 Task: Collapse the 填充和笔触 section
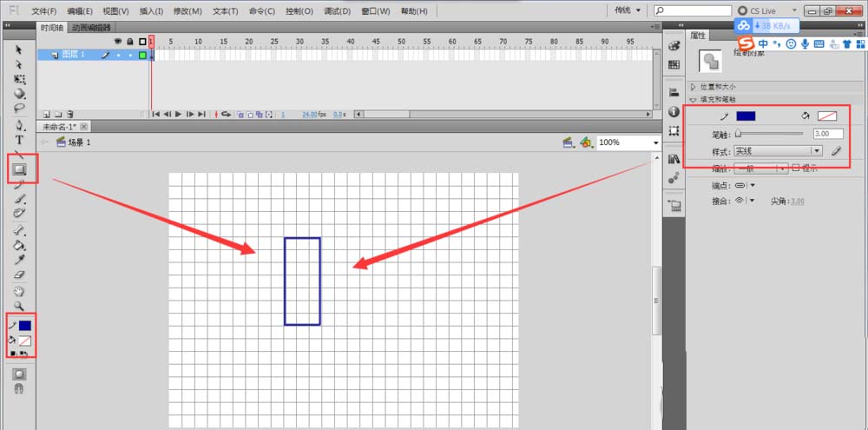[x=693, y=100]
